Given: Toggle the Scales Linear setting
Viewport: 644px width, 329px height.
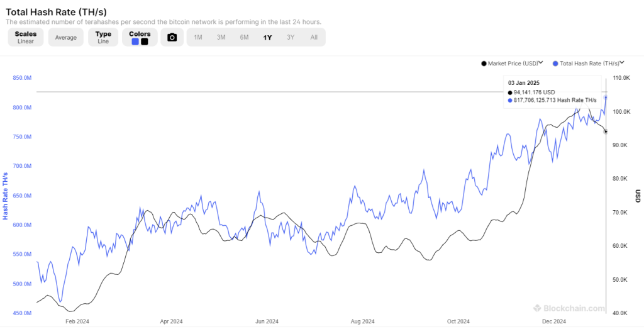Looking at the screenshot, I should [26, 37].
